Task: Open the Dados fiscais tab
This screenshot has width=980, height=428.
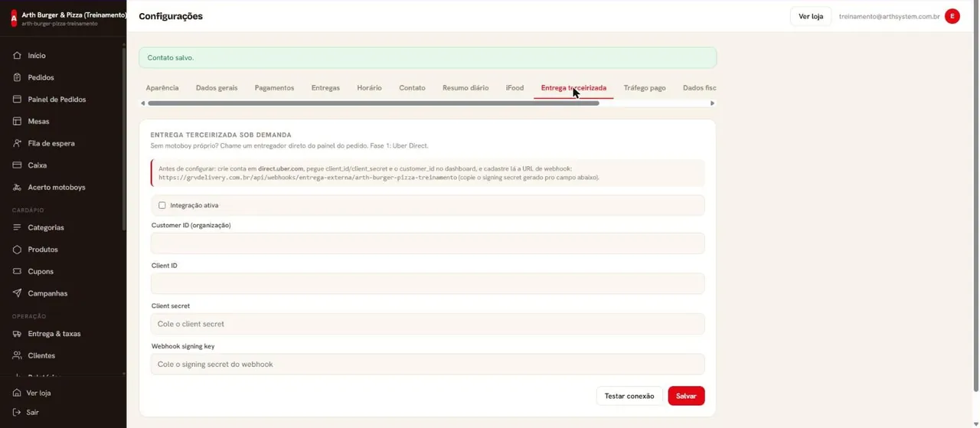Action: (699, 88)
